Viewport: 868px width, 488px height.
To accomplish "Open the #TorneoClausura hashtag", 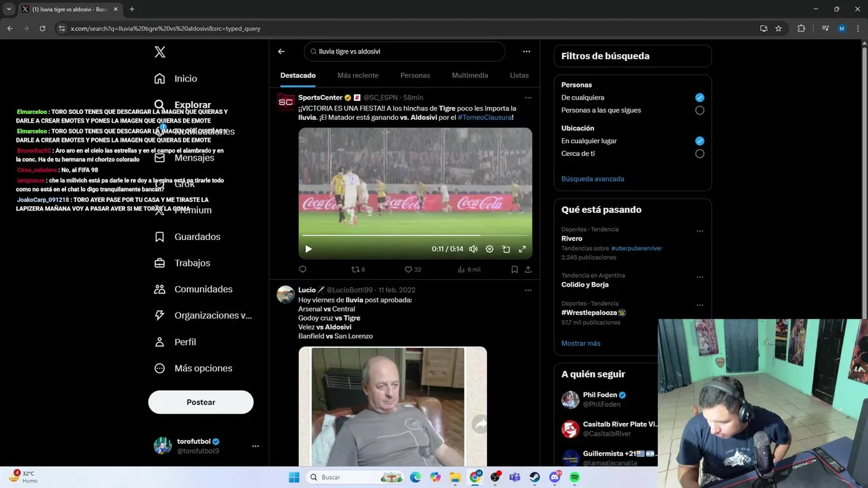I will [485, 118].
